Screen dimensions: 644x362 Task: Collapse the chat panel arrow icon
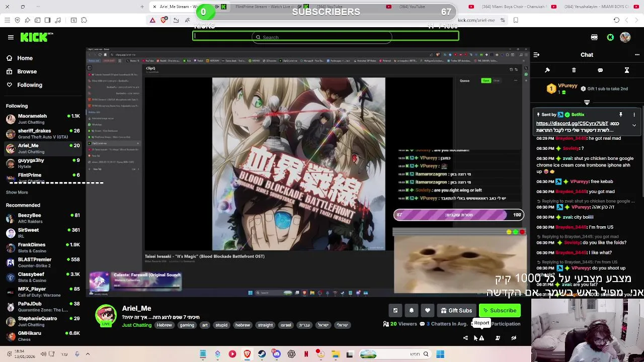click(536, 55)
